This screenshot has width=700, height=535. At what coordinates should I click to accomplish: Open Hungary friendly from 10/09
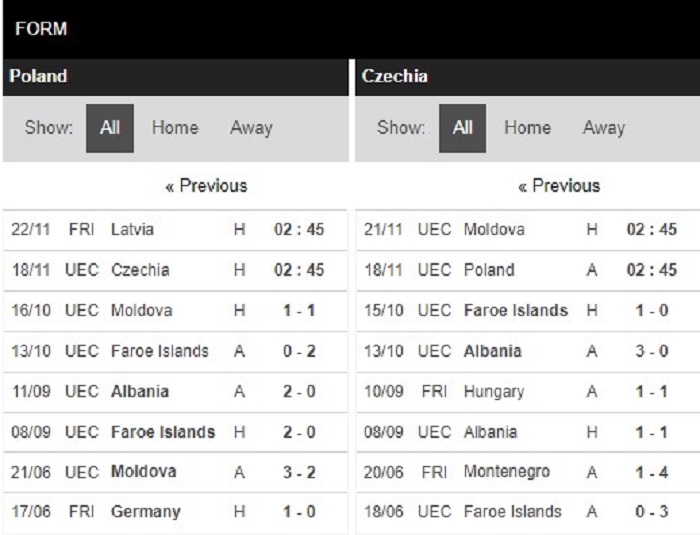[x=528, y=392]
